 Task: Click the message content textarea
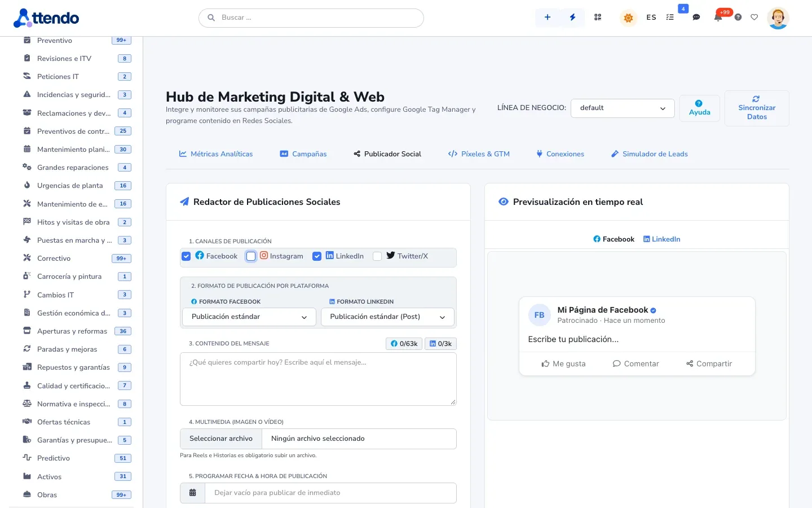point(318,379)
